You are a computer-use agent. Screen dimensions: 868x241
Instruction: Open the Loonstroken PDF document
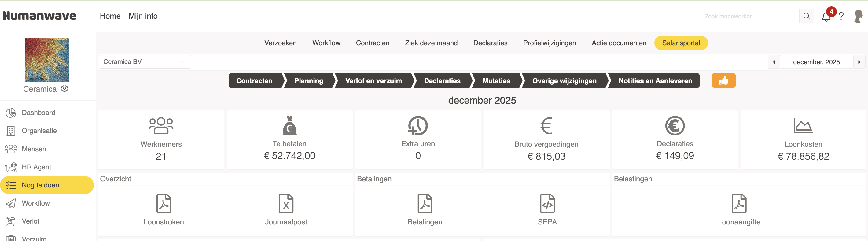pyautogui.click(x=164, y=203)
